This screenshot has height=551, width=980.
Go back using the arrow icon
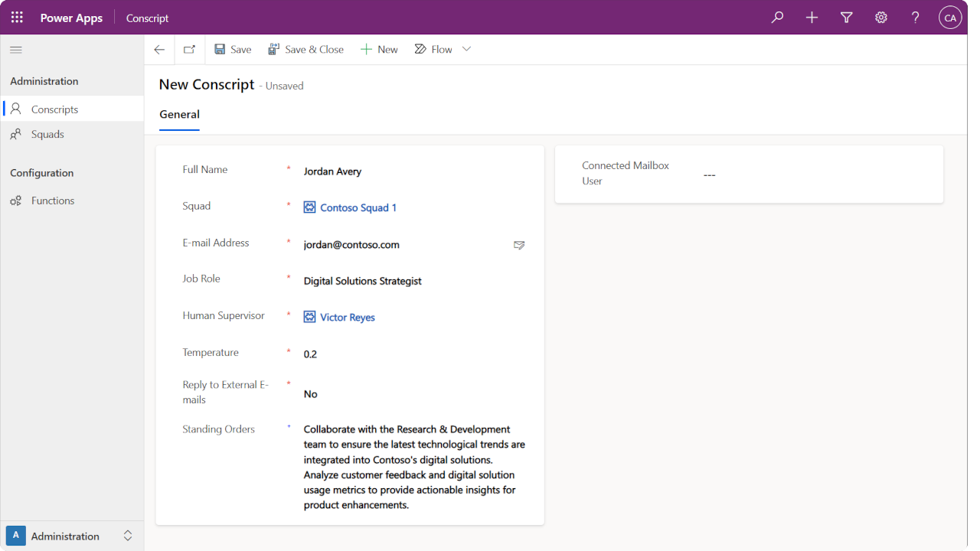pos(159,50)
